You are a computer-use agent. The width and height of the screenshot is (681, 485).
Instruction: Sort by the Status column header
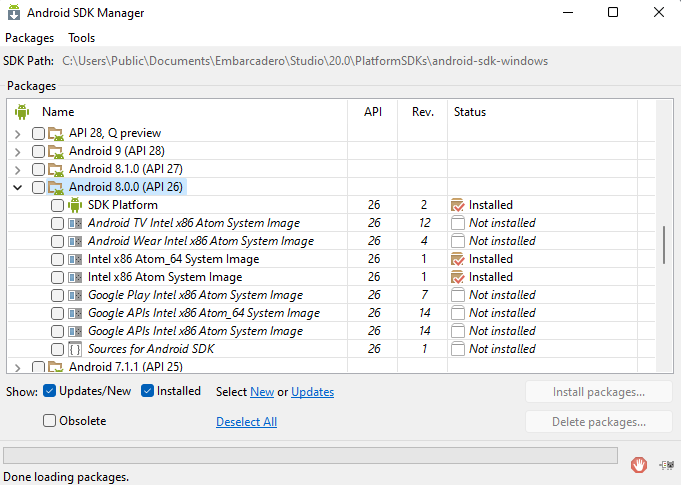(x=470, y=112)
